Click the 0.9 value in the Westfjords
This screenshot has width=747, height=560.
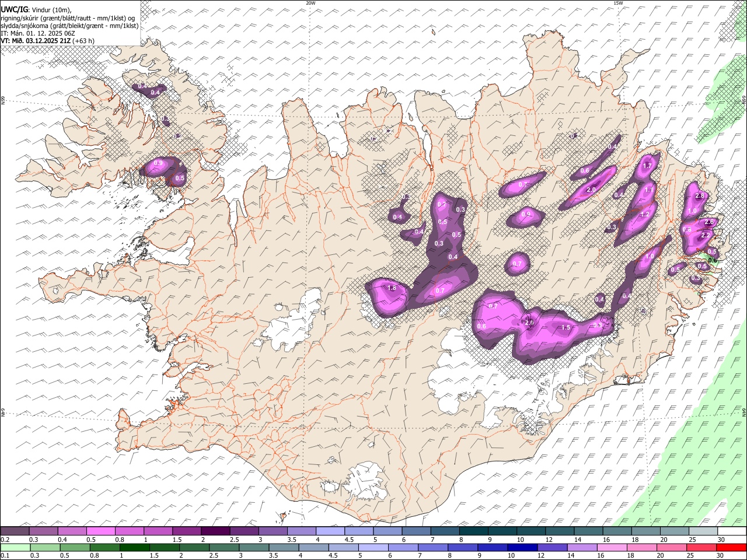pos(158,163)
